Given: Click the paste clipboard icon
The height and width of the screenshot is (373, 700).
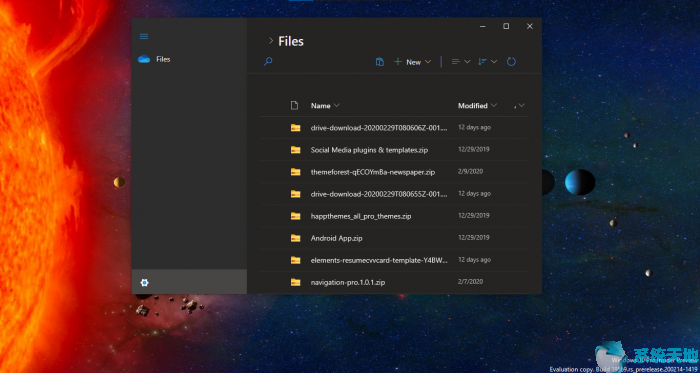Looking at the screenshot, I should pyautogui.click(x=380, y=62).
